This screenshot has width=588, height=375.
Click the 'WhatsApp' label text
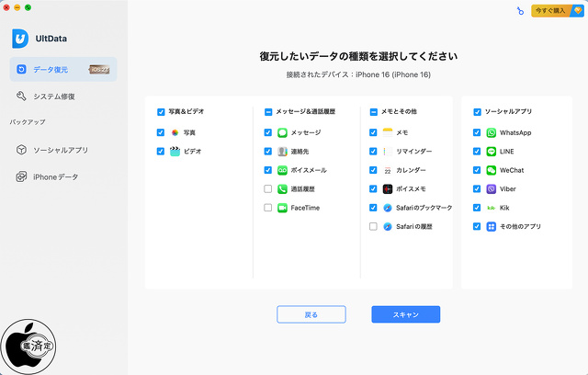point(515,132)
